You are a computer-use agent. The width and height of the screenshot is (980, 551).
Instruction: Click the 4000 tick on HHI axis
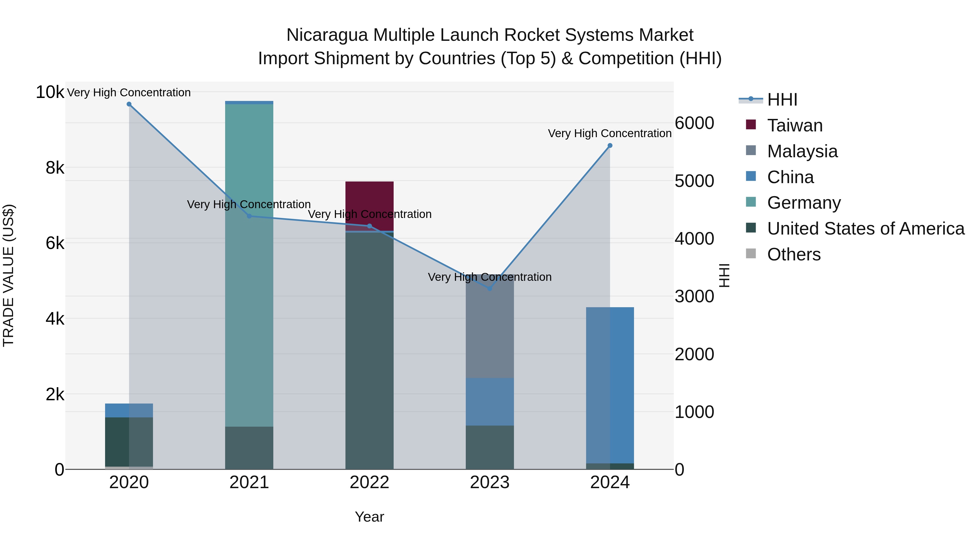tap(694, 238)
